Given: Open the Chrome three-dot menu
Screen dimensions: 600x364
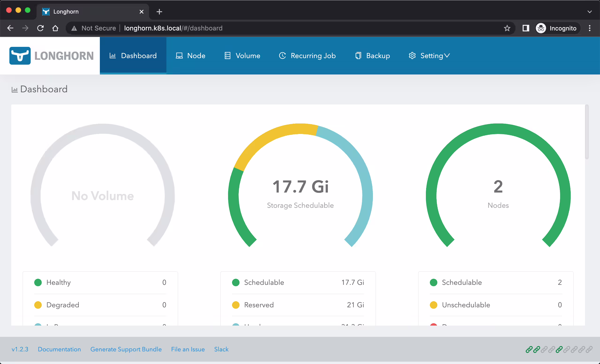Looking at the screenshot, I should (x=589, y=28).
